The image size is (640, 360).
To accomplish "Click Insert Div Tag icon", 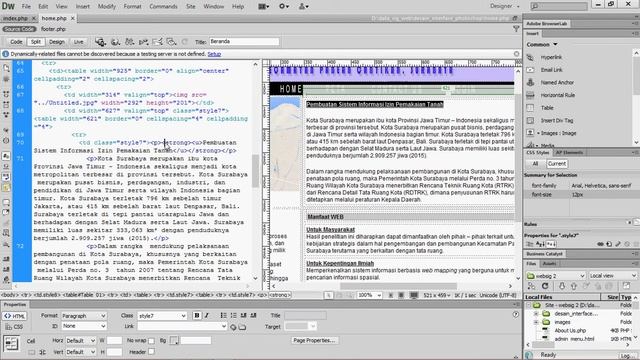I will [x=530, y=120].
